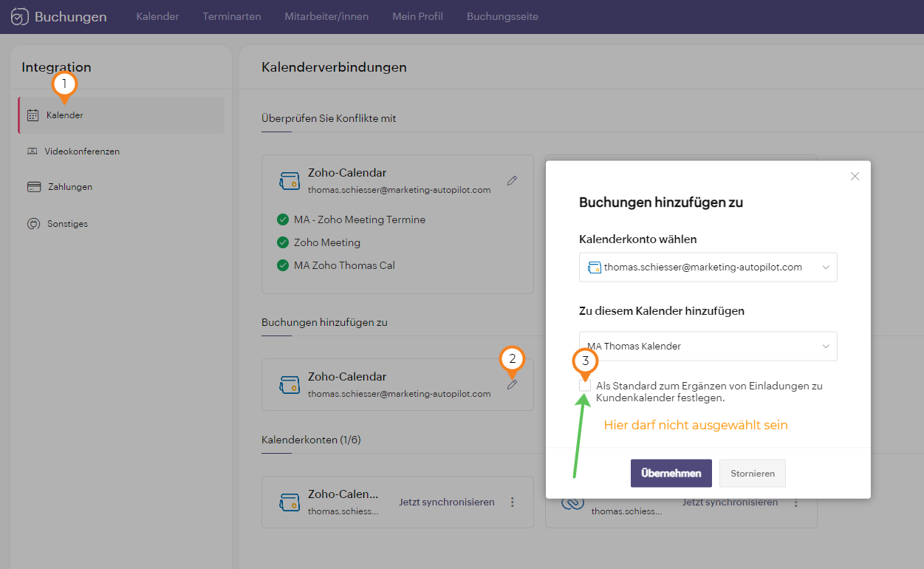This screenshot has height=569, width=924.
Task: Click the credit card icon for Zahlungen
Action: coord(33,187)
